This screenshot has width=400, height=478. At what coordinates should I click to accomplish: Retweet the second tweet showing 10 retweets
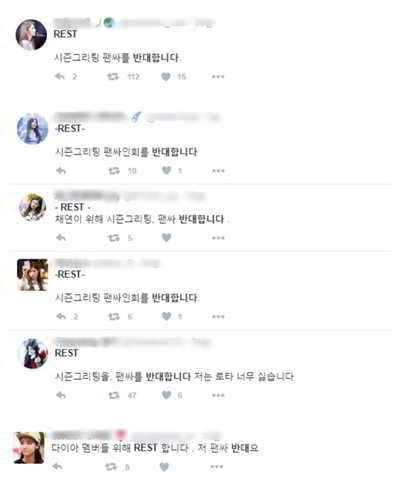114,171
